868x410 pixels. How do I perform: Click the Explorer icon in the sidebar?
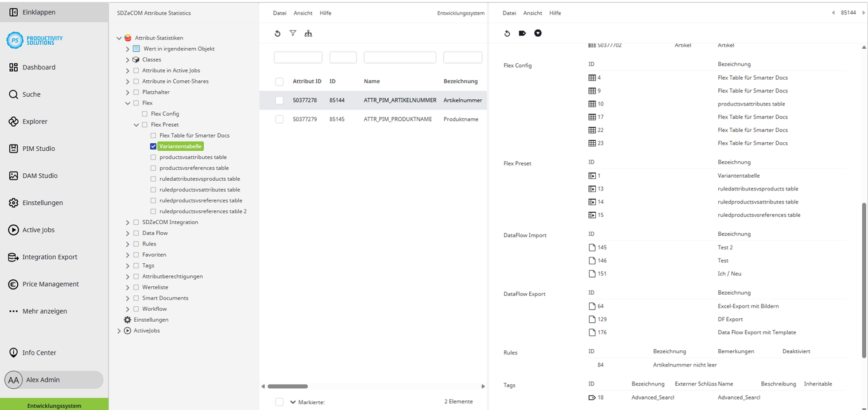tap(14, 121)
